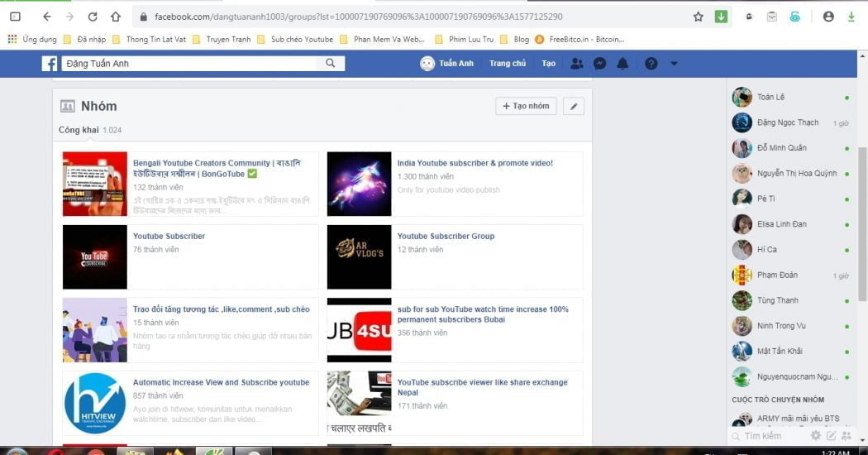
Task: Open Phim Luu Tru bookmark folder
Action: point(465,40)
